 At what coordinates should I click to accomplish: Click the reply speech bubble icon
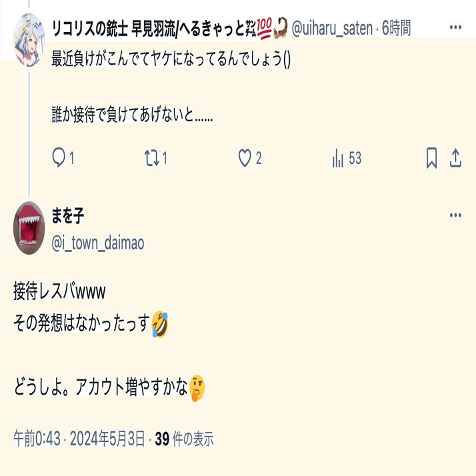tap(59, 157)
